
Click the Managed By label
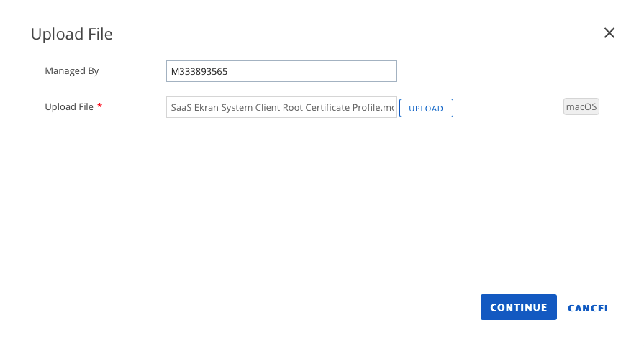pyautogui.click(x=71, y=71)
